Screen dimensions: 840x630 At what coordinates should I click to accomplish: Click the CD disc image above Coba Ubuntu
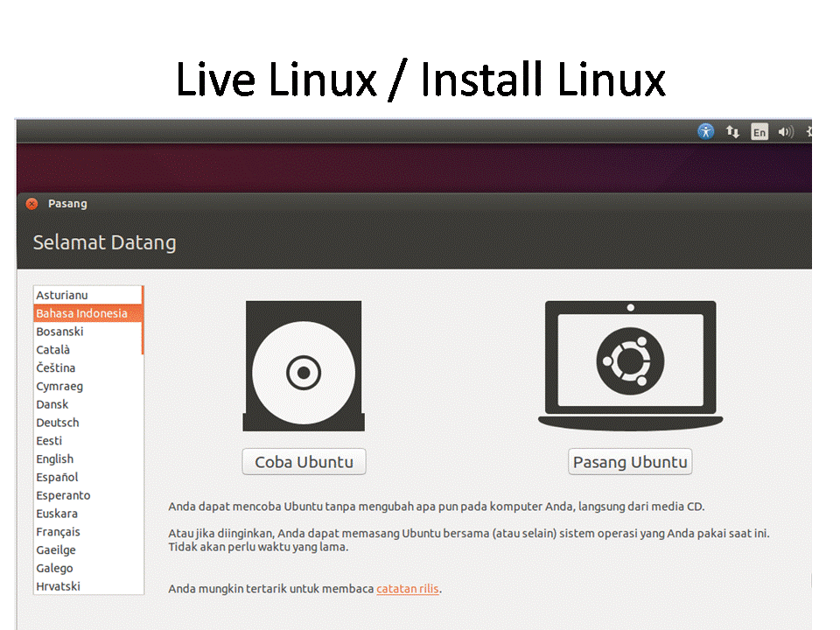304,366
